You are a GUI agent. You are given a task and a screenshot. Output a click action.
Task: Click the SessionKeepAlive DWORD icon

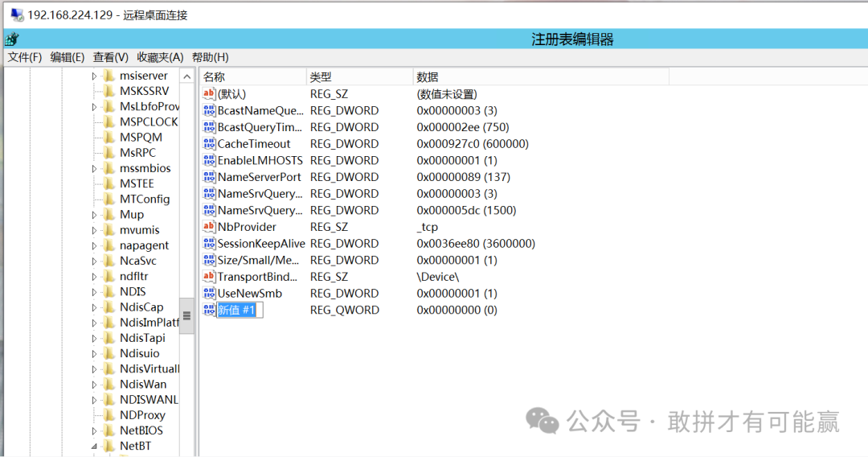pos(209,244)
